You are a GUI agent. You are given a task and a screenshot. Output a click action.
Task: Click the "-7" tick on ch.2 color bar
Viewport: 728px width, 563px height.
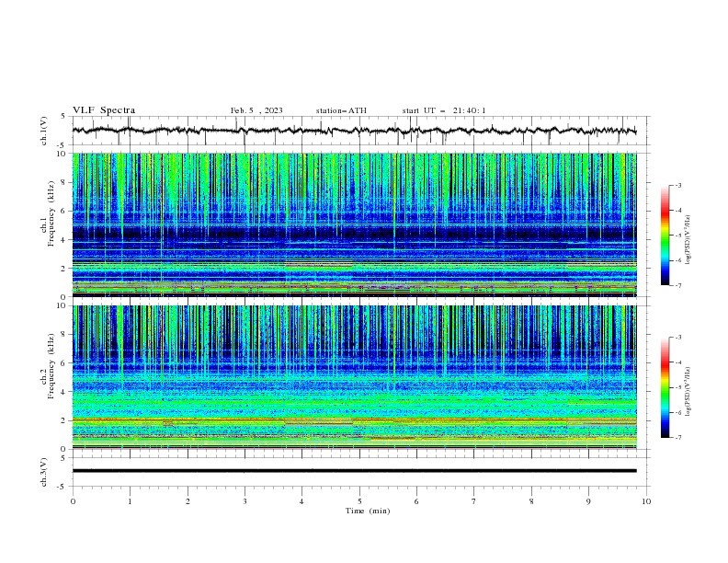coord(678,437)
